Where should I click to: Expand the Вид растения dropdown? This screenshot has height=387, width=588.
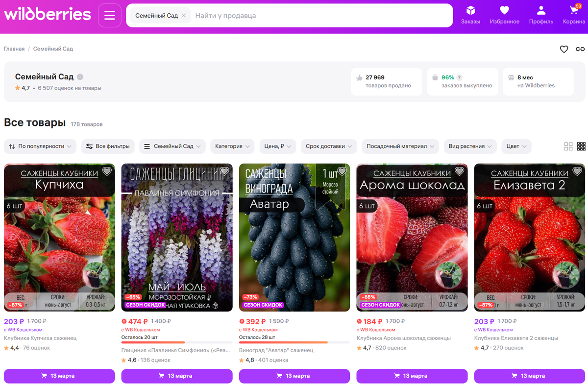[470, 146]
